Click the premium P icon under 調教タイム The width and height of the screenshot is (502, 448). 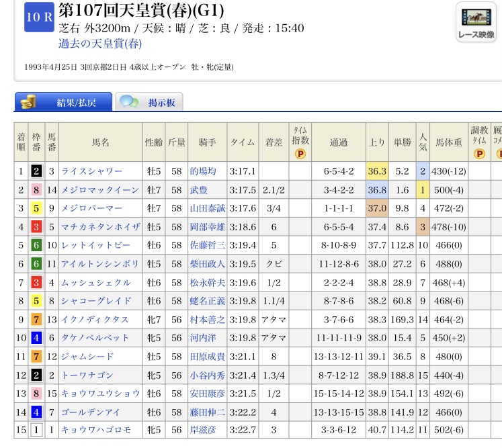click(478, 153)
